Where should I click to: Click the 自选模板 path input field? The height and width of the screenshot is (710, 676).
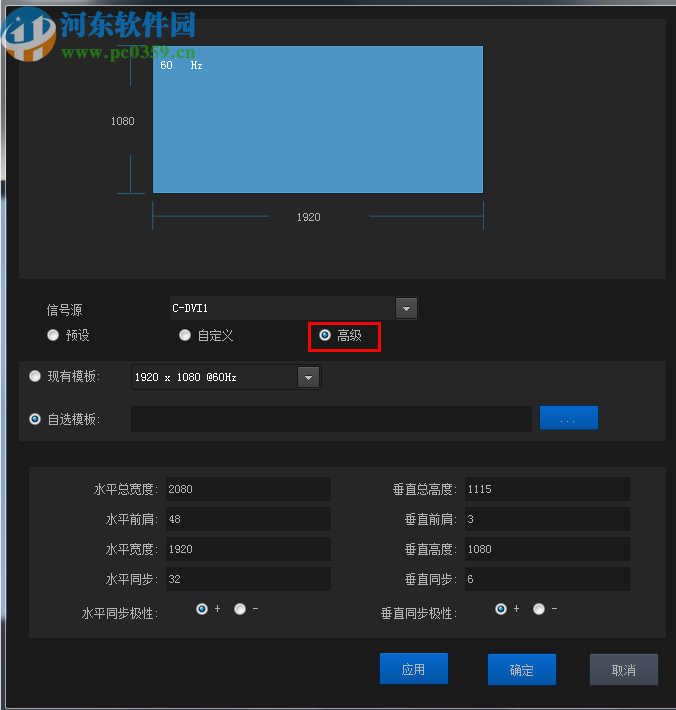tap(331, 419)
